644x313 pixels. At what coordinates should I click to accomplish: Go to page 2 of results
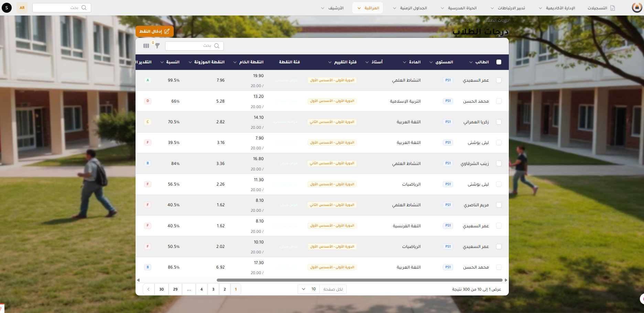coord(225,289)
